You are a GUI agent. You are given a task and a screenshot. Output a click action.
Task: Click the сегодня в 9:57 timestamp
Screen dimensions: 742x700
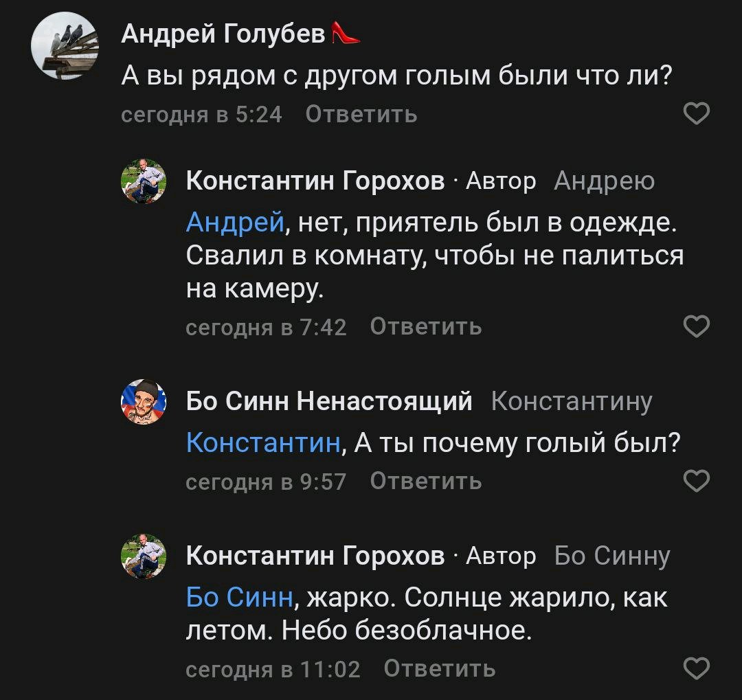pyautogui.click(x=266, y=482)
